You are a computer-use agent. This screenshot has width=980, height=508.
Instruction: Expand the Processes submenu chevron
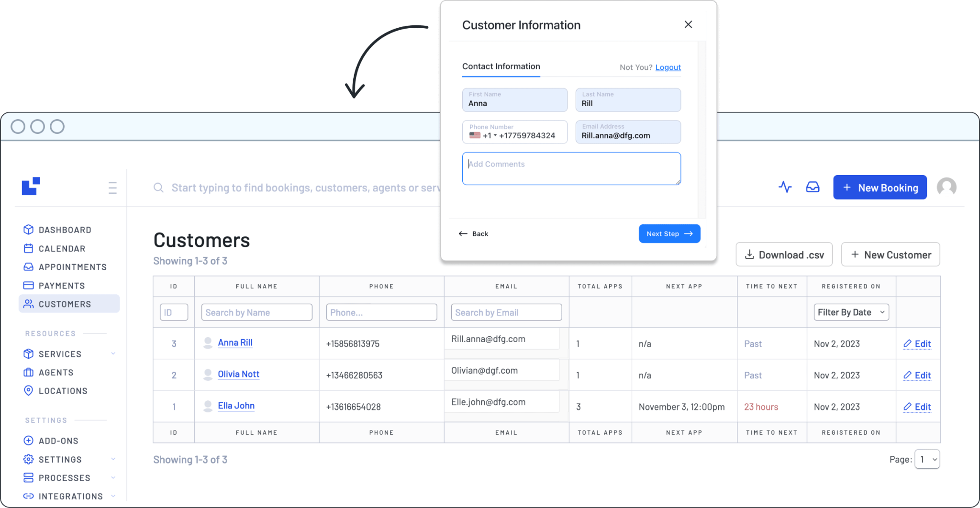[x=113, y=477]
